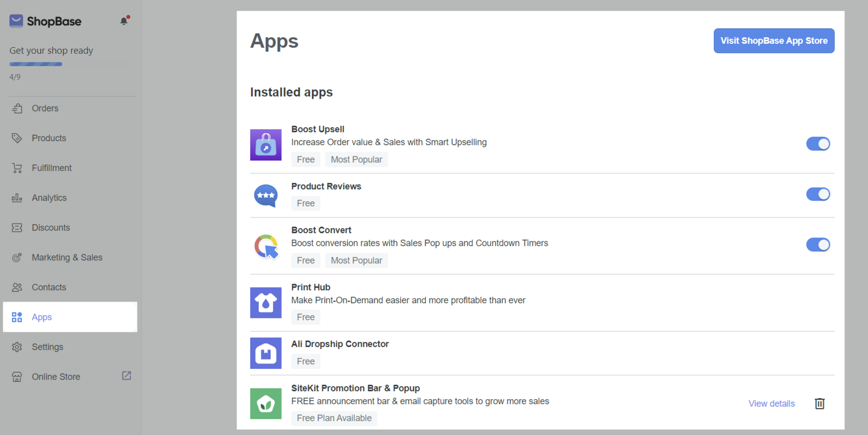Switch off the Boost Convert toggle

pos(818,245)
